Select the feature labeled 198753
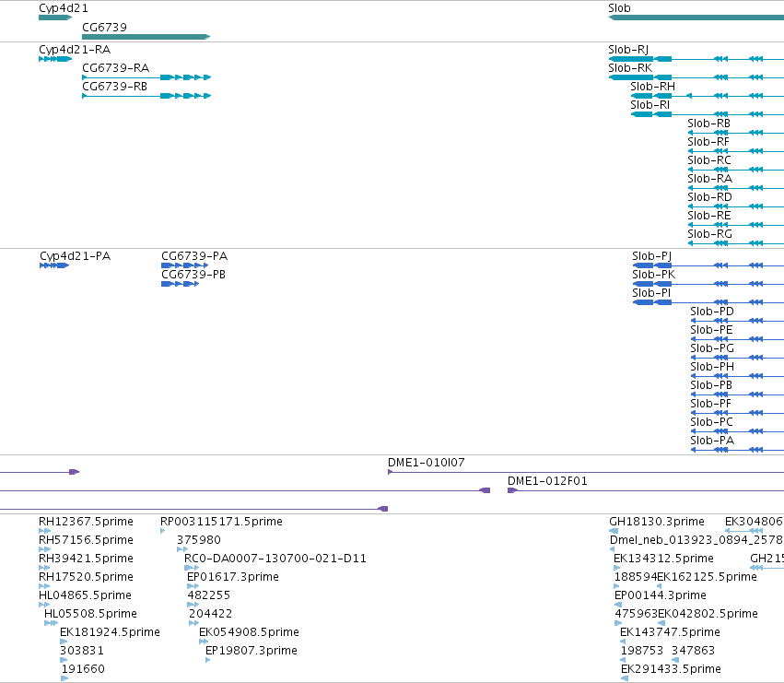This screenshot has width=784, height=683. [x=623, y=660]
